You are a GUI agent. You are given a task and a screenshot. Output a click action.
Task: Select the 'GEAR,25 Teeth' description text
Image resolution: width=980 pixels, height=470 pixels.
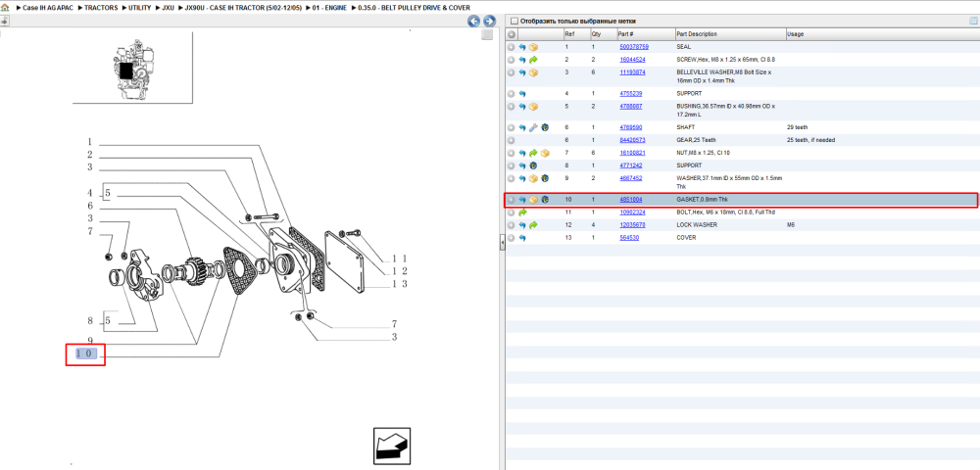(x=696, y=140)
